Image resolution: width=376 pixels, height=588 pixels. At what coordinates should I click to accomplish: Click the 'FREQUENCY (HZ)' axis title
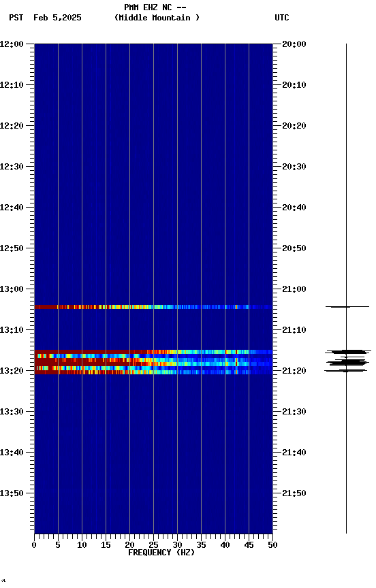(161, 553)
